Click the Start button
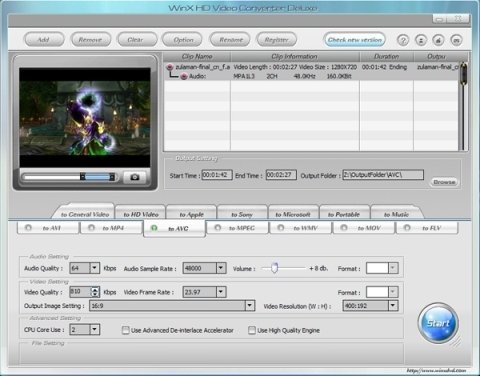 (438, 323)
